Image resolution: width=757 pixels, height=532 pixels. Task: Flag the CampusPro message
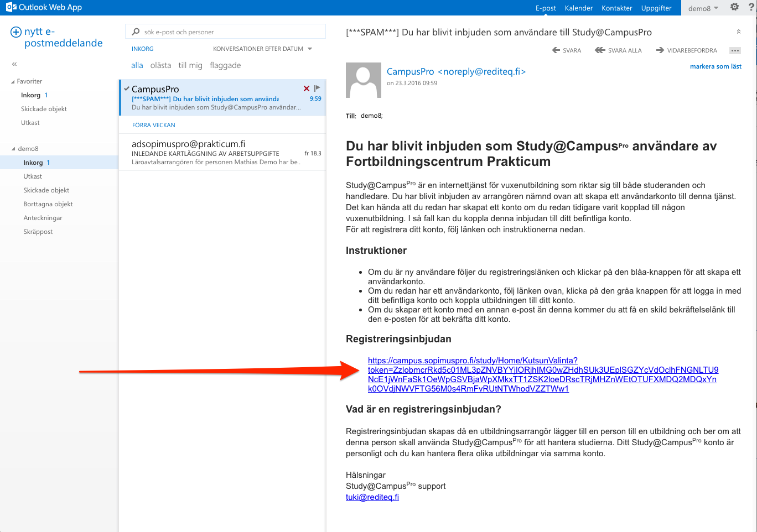click(317, 88)
